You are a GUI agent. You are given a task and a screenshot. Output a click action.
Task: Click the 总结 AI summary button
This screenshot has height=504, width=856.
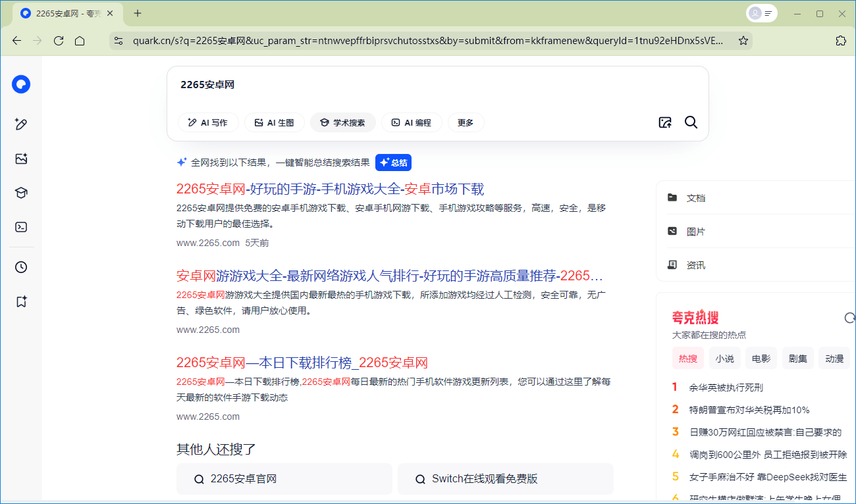coord(393,163)
